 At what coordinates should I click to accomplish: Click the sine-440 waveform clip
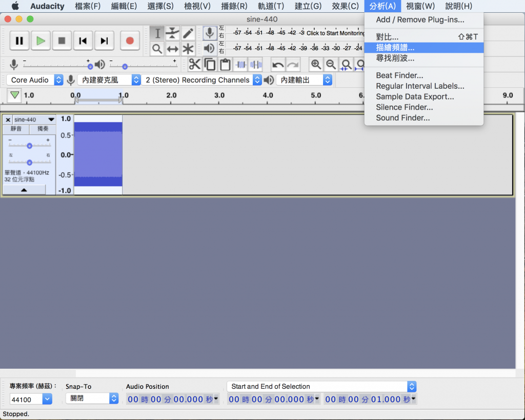(x=98, y=154)
